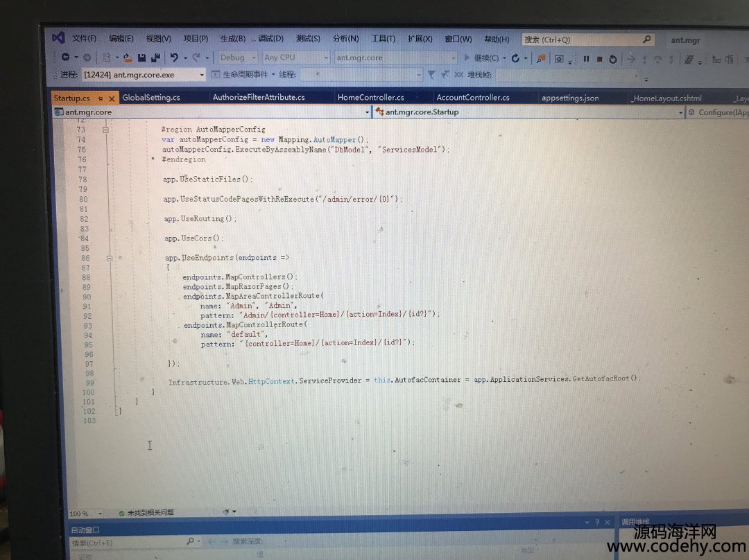
Task: Click the Save All icon
Action: pyautogui.click(x=155, y=58)
